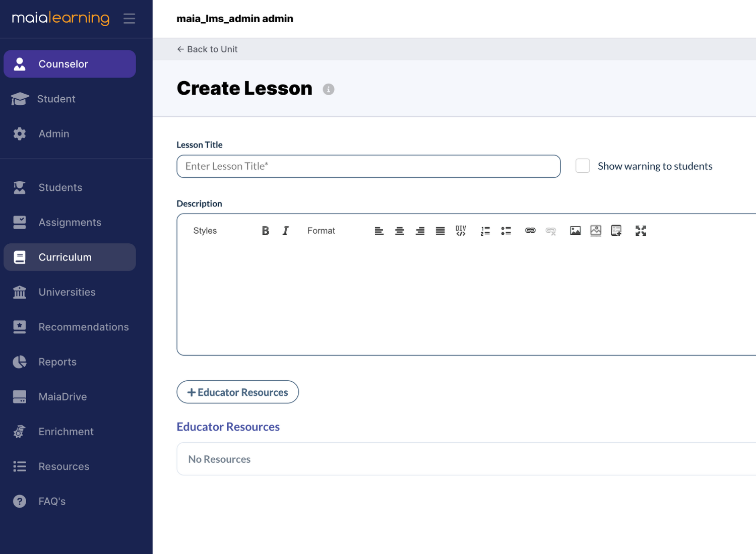This screenshot has width=756, height=554.
Task: Maximize the description editor
Action: (x=641, y=231)
